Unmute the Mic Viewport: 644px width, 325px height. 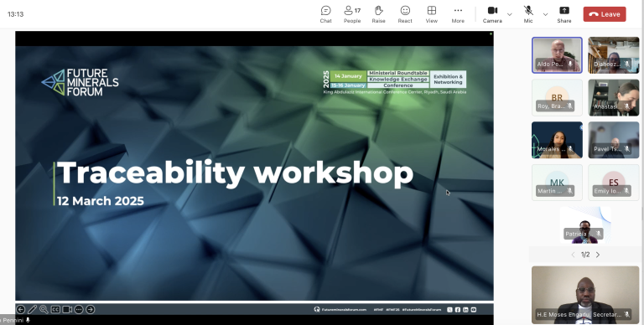pyautogui.click(x=528, y=14)
